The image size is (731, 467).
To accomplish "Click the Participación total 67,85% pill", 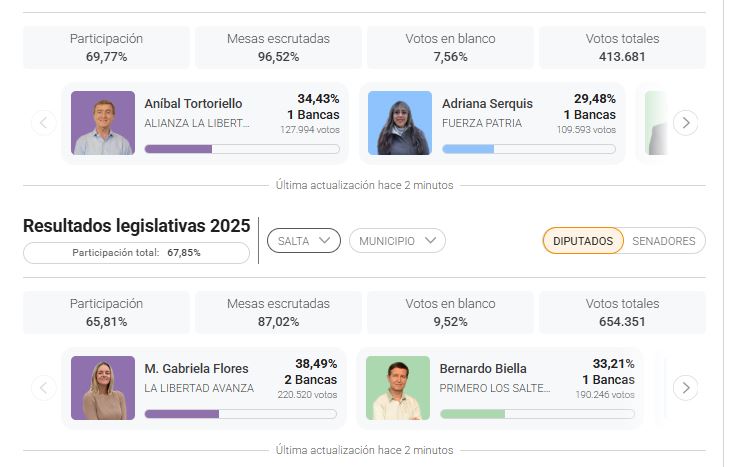I will pyautogui.click(x=136, y=253).
